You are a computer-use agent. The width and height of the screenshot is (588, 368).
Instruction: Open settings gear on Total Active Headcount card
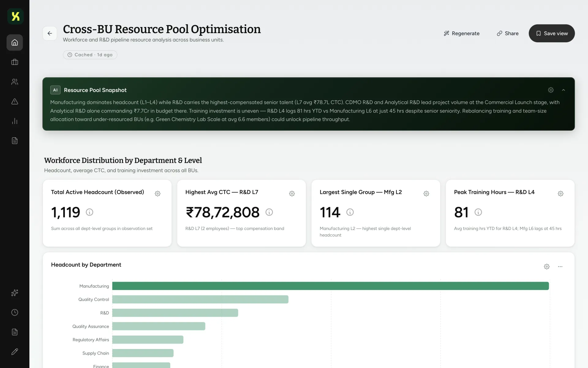157,194
